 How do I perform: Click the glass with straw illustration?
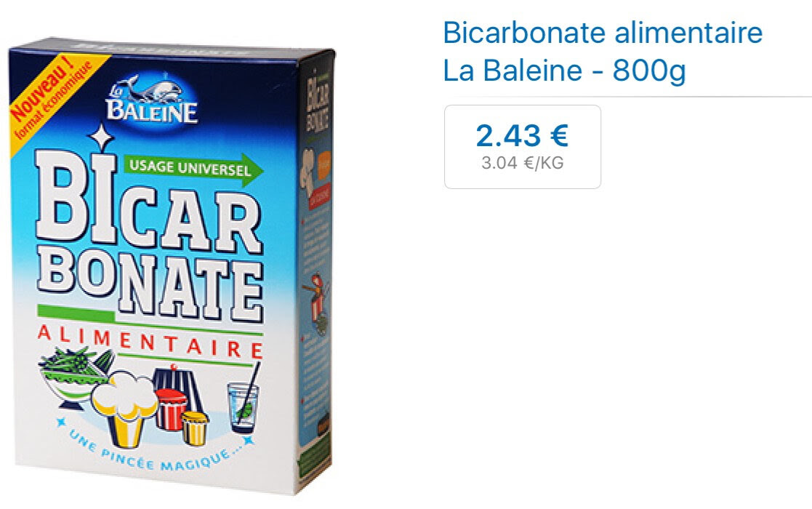coord(244,401)
